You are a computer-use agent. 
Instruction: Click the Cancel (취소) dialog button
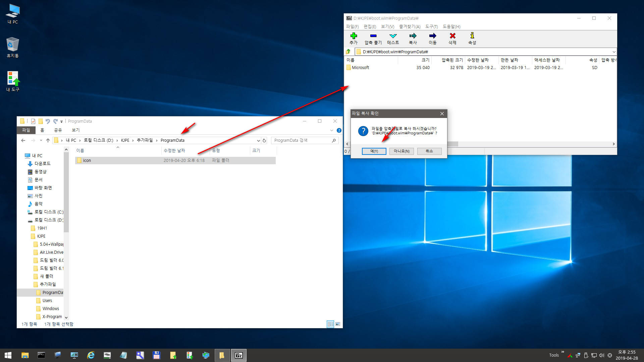[429, 151]
